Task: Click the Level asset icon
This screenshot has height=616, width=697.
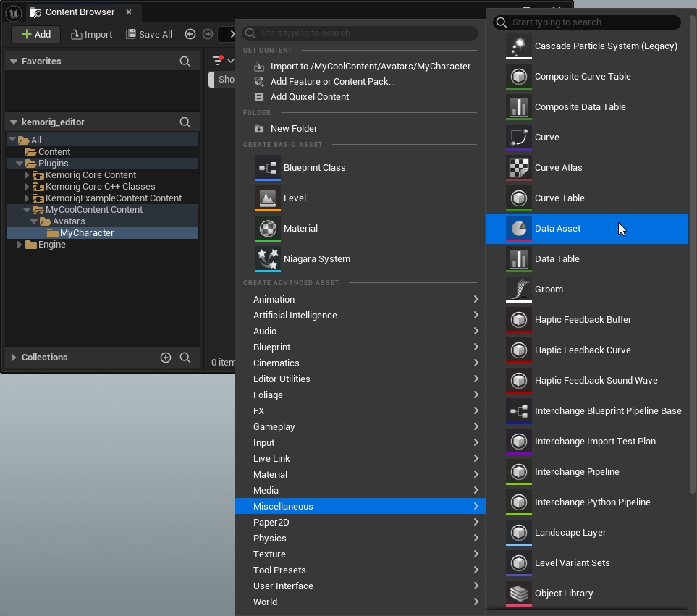Action: pos(267,198)
